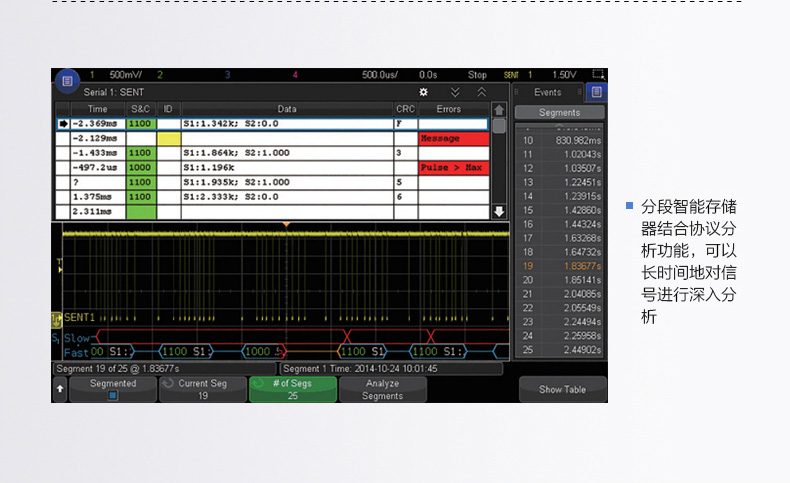Viewport: 790px width, 483px height.
Task: Click the Events panel list icon
Action: [x=596, y=92]
